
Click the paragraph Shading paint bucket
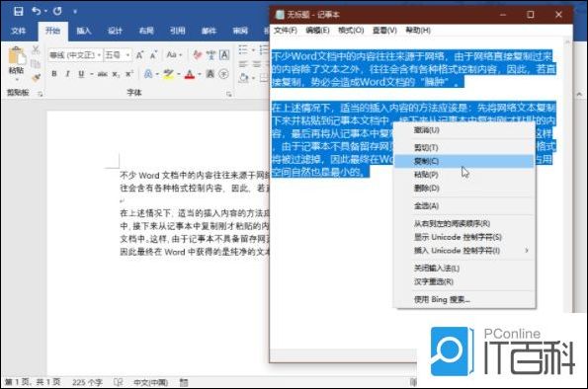(244, 78)
